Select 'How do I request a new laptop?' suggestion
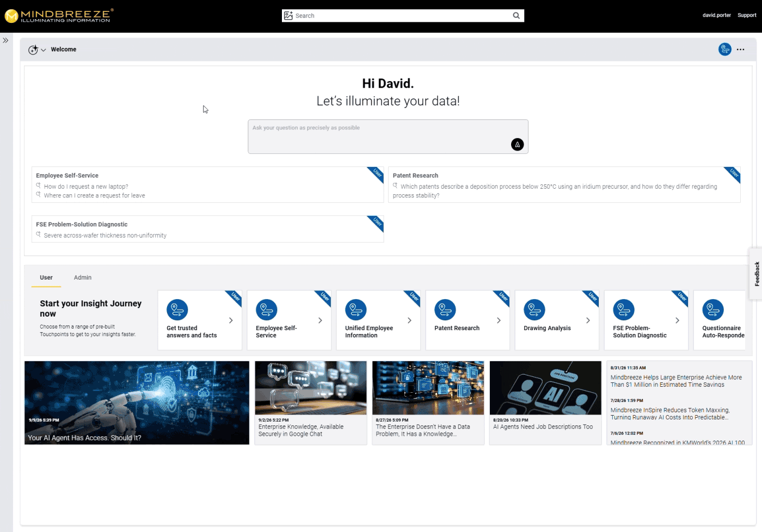Image resolution: width=762 pixels, height=532 pixels. point(86,187)
